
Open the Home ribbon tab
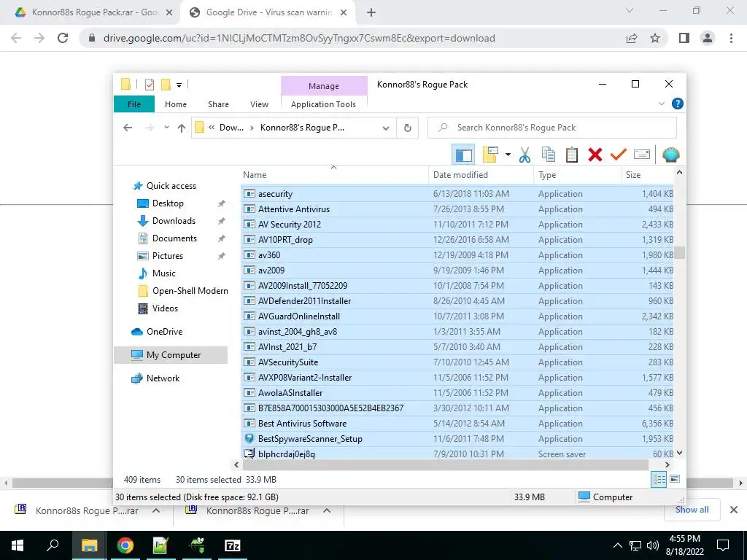175,104
